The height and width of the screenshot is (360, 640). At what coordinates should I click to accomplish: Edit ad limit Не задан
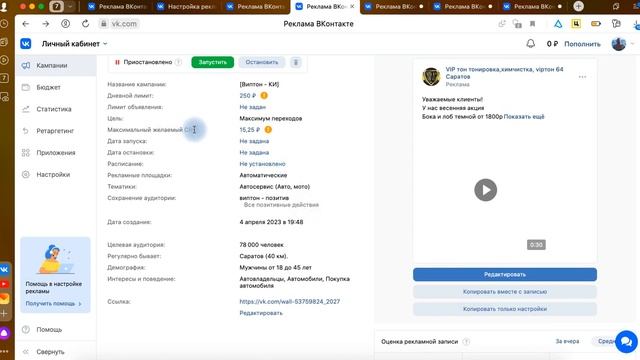click(x=252, y=107)
